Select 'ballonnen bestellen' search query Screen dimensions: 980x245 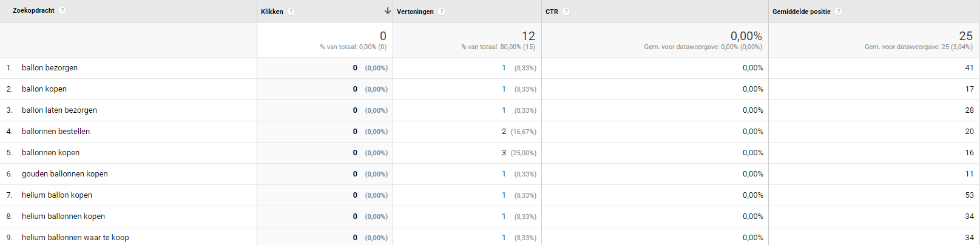tap(56, 132)
